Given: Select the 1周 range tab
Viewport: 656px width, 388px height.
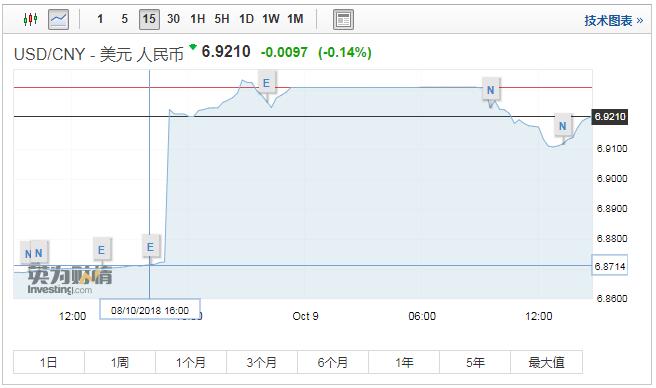Looking at the screenshot, I should (120, 362).
